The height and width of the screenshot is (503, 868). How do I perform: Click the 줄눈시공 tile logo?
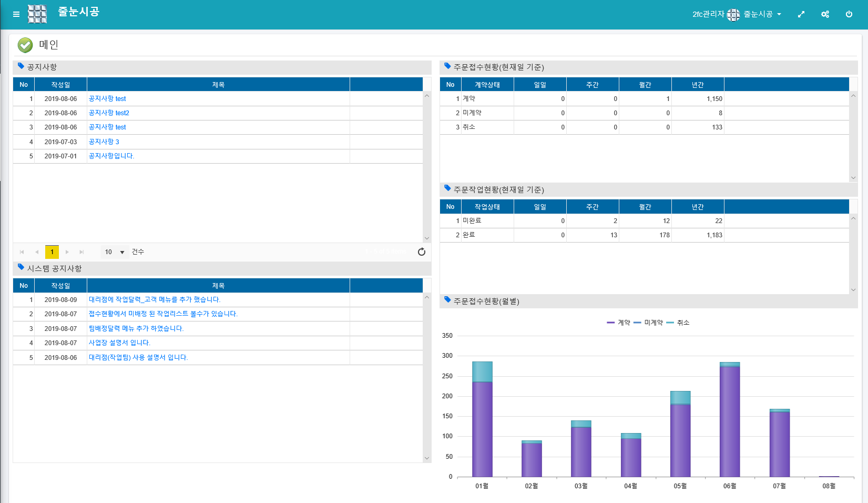37,14
